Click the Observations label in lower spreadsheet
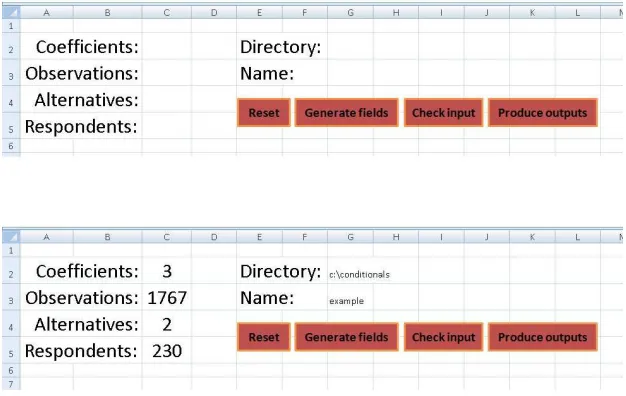 [82, 297]
